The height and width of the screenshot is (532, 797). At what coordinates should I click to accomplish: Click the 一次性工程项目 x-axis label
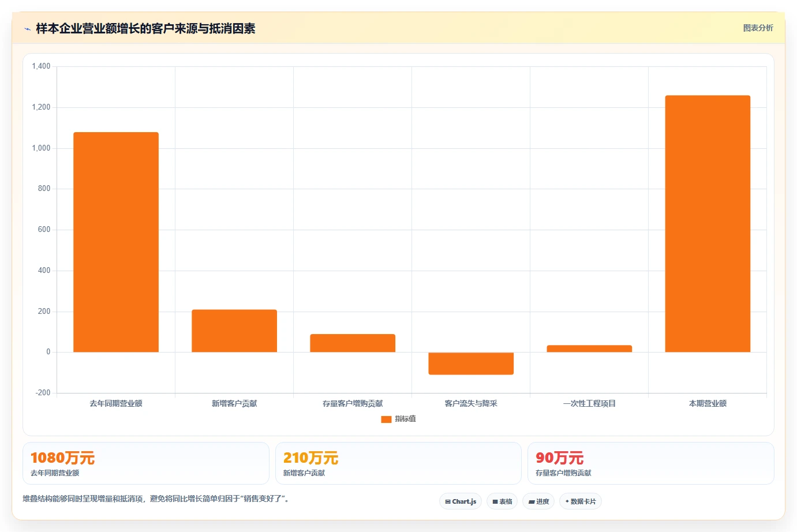coord(589,403)
